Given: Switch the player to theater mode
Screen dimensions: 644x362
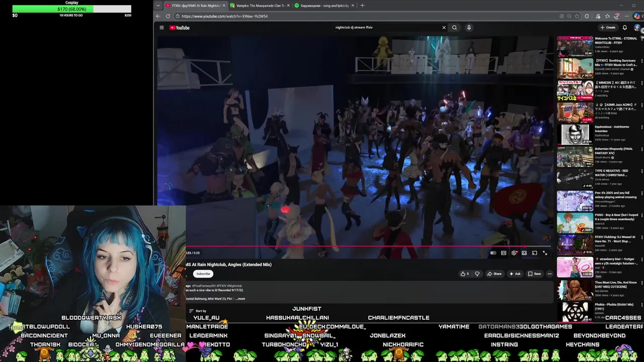Looking at the screenshot, I should 524,253.
